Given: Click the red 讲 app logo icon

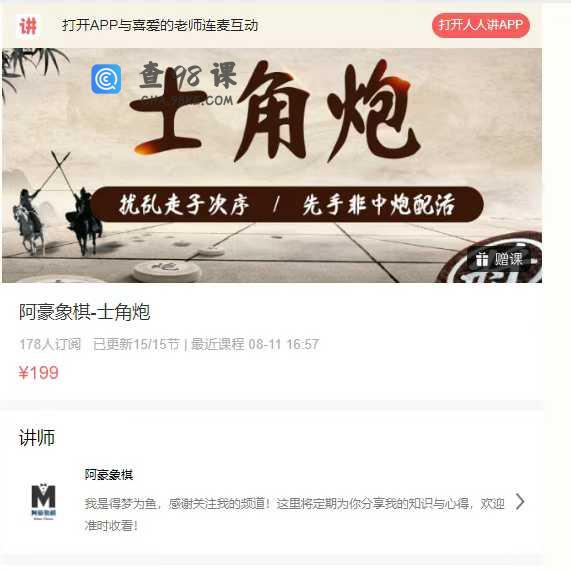Looking at the screenshot, I should click(28, 25).
